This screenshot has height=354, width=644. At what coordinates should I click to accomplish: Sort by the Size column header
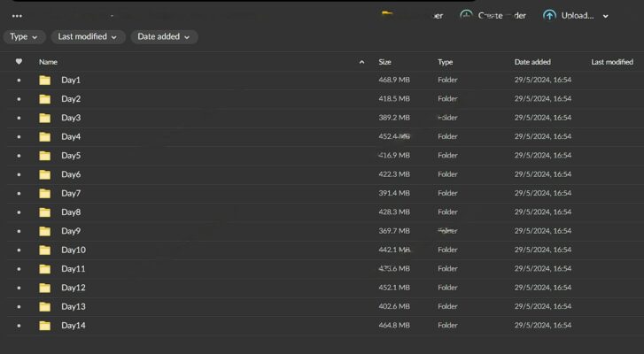coord(384,62)
